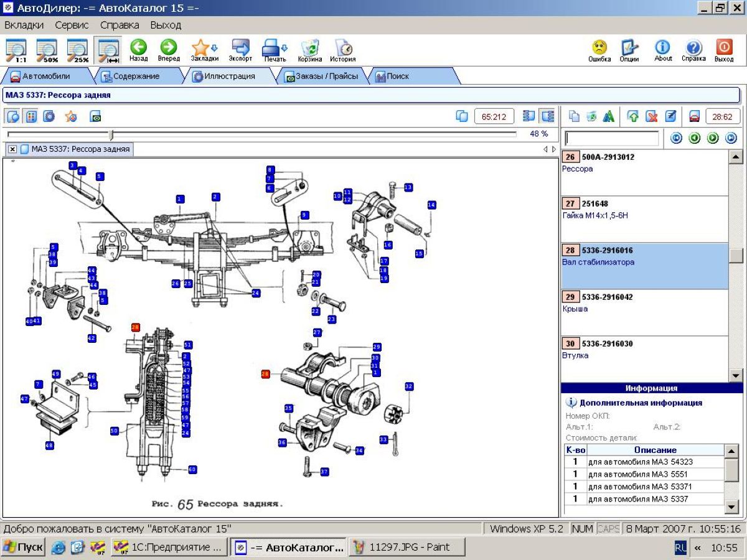The height and width of the screenshot is (560, 747).
Task: Close the МАЗ 5337 illustration tab
Action: [12, 149]
